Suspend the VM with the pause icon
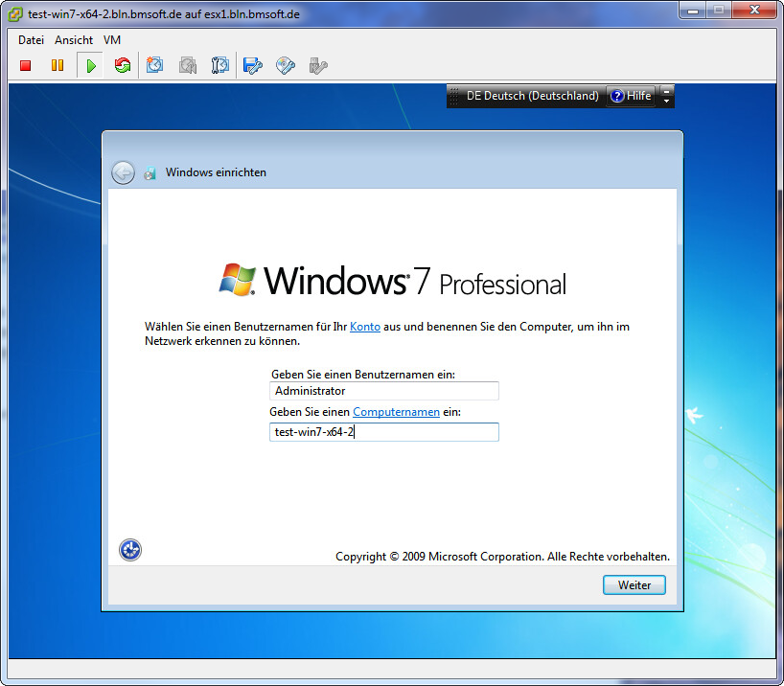The height and width of the screenshot is (686, 784). click(58, 65)
